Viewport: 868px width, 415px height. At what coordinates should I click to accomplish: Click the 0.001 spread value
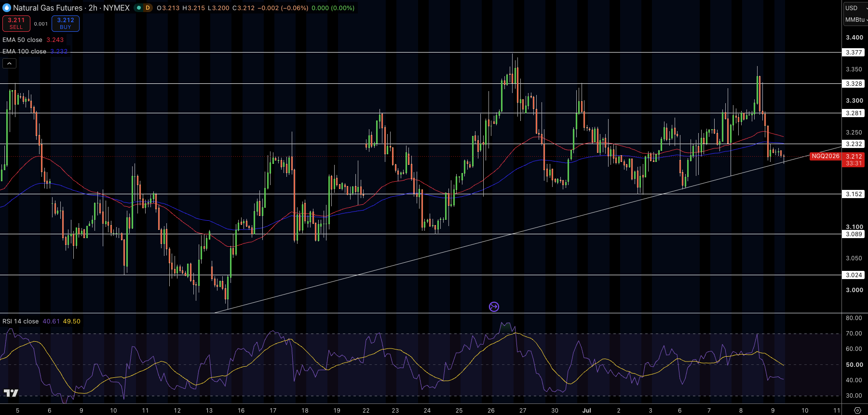coord(41,24)
